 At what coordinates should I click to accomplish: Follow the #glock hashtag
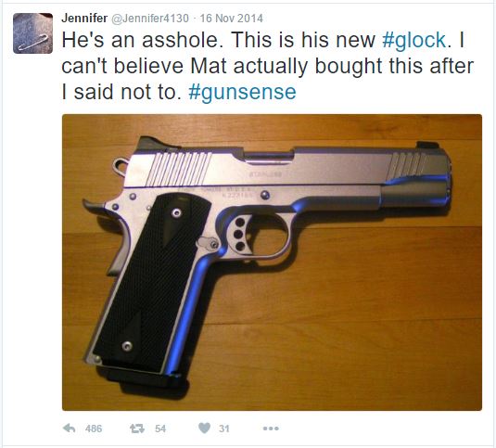coord(413,41)
